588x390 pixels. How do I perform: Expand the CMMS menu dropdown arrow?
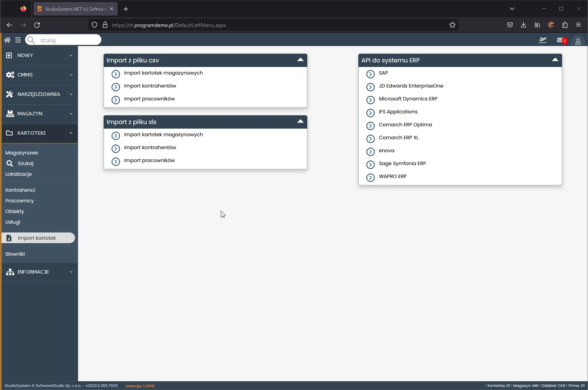pos(71,75)
